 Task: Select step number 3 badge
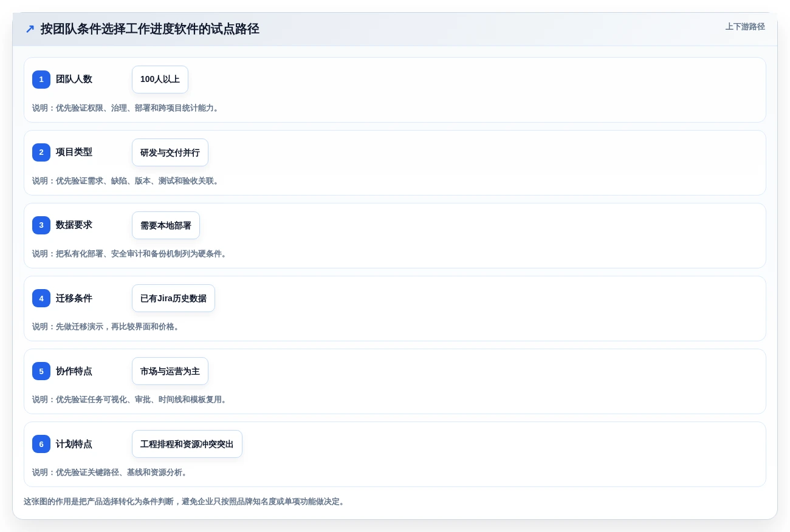pos(41,225)
